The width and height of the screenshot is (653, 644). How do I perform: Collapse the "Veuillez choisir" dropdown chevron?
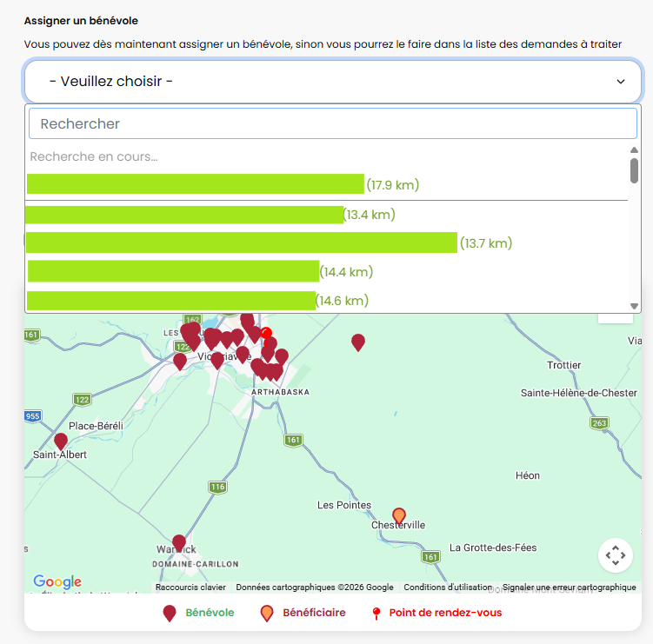coord(621,82)
